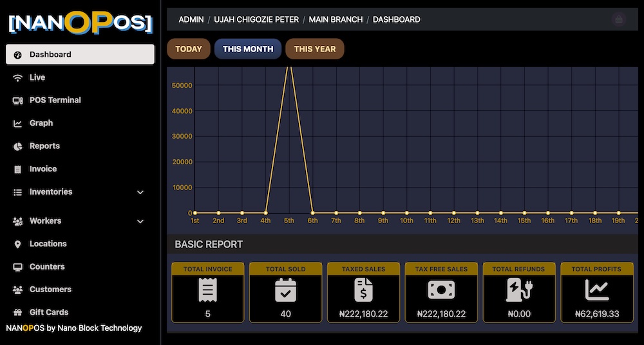Click the Dashboard gauge icon in sidebar

pyautogui.click(x=17, y=55)
